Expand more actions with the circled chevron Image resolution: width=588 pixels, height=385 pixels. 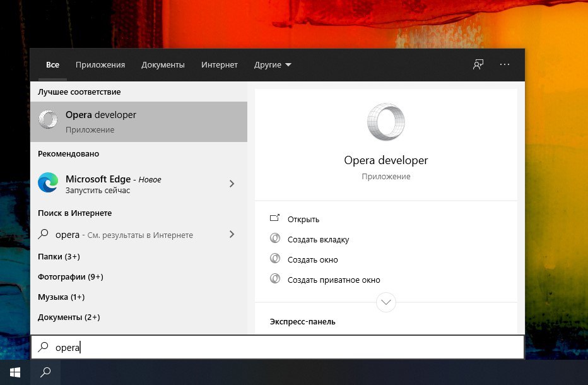click(386, 302)
